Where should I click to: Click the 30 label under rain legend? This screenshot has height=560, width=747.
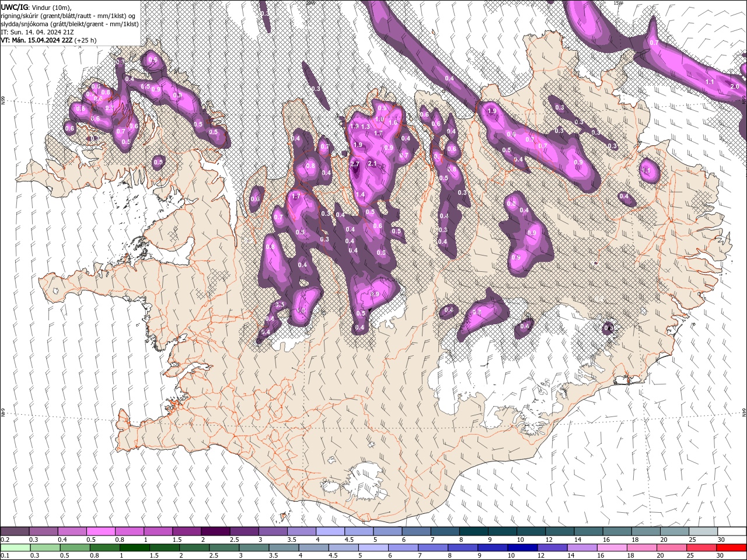721,556
